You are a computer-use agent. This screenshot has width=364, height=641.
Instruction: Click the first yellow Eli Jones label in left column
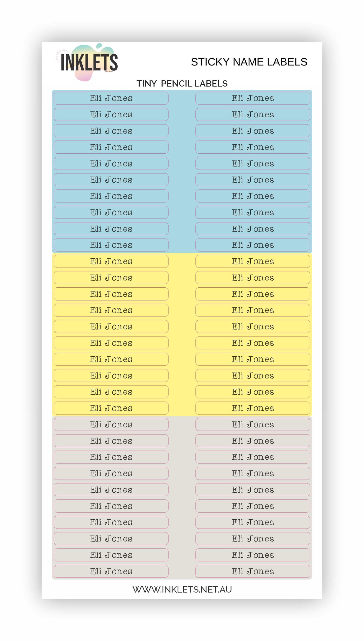111,261
